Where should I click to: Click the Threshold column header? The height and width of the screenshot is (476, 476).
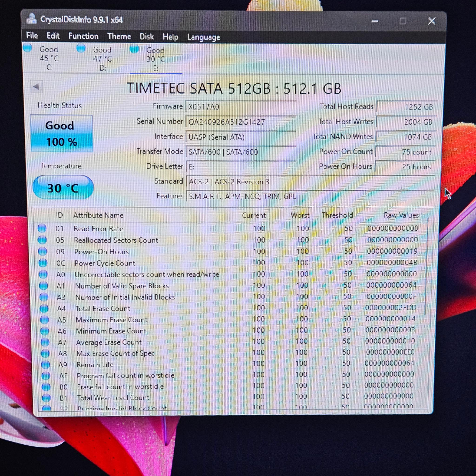pos(337,215)
